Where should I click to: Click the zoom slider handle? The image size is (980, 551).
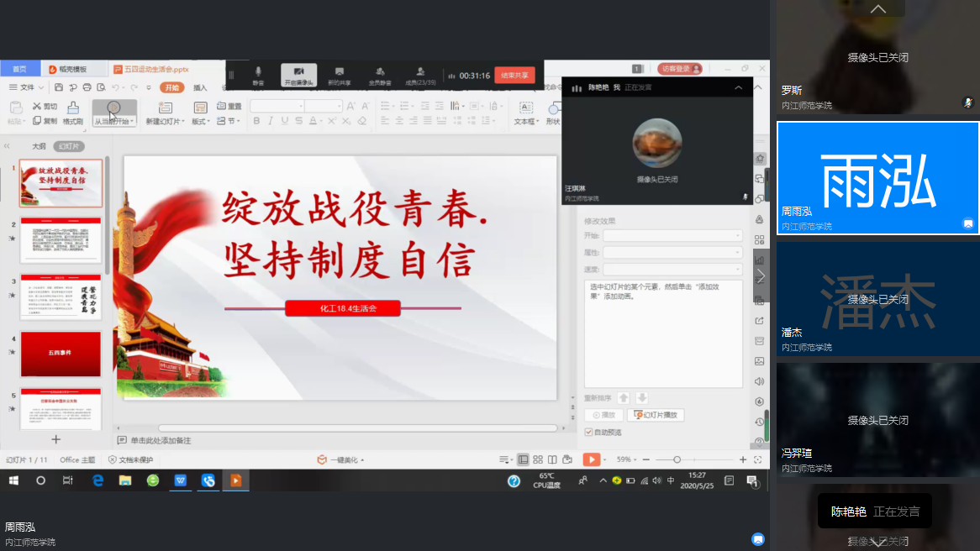(x=677, y=459)
